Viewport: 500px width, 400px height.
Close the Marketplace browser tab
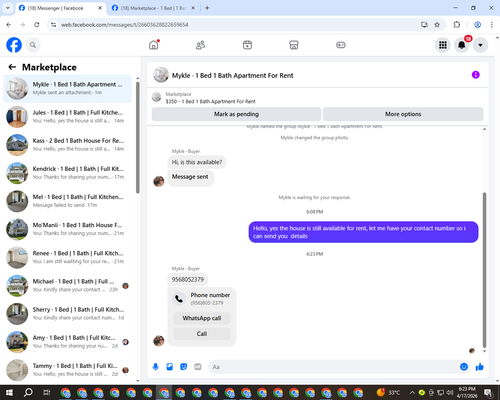(193, 8)
